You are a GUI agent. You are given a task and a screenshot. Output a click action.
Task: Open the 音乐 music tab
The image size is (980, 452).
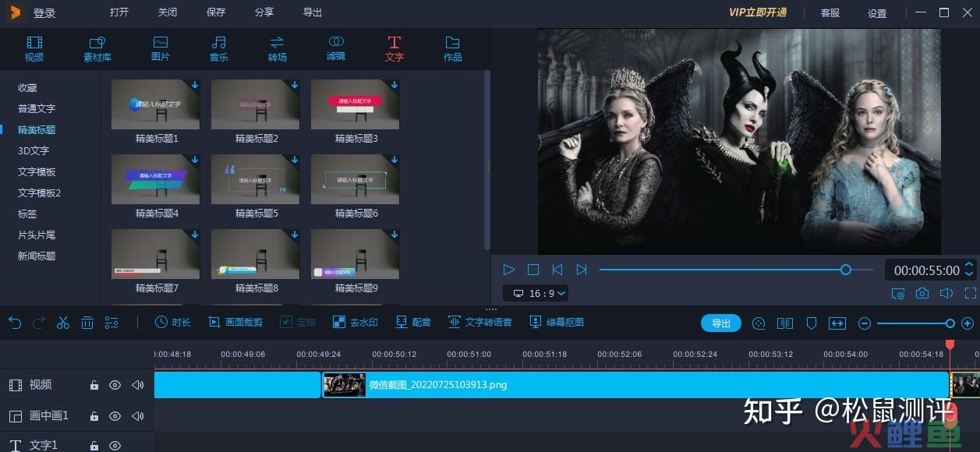219,48
